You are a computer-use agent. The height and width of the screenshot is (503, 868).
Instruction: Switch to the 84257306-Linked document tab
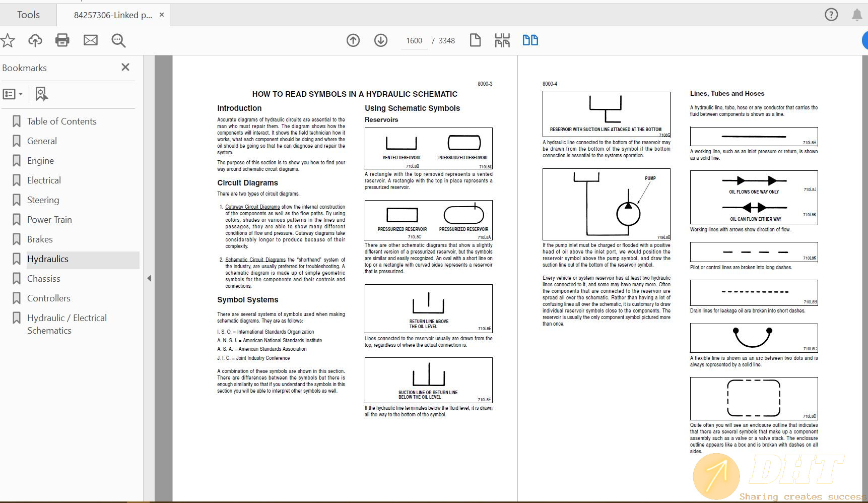(x=113, y=15)
